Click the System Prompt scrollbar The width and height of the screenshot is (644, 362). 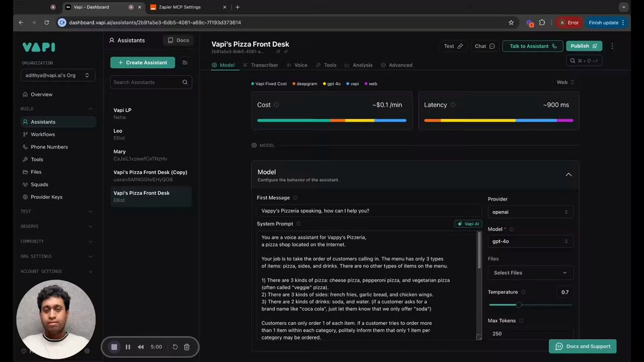(x=479, y=250)
